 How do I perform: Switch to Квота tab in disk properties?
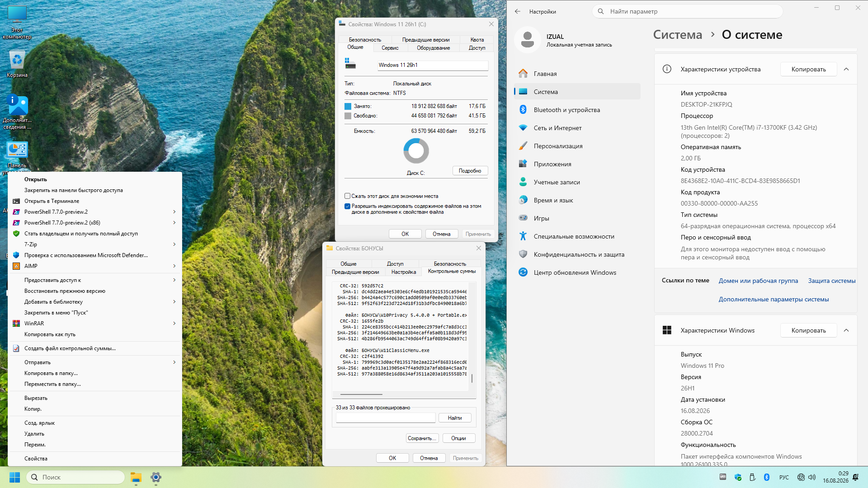pyautogui.click(x=477, y=40)
